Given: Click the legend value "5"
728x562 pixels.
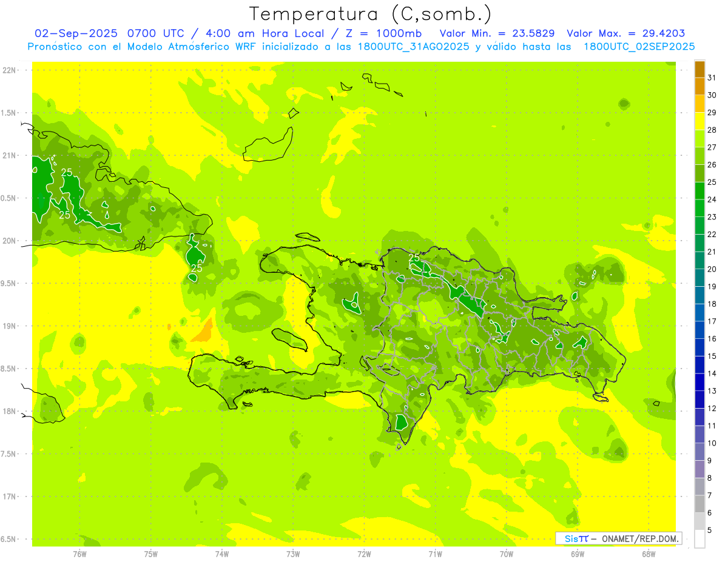Looking at the screenshot, I should 710,530.
